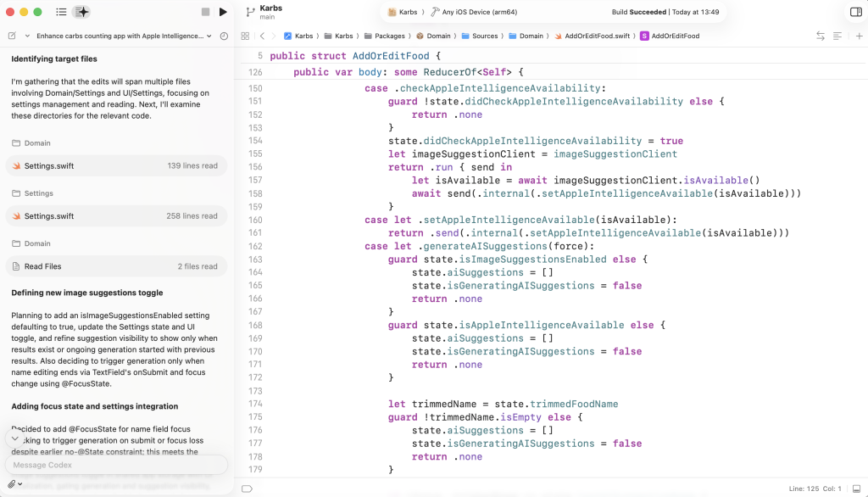Screen dimensions: 868x497
Task: Open conversation history clock icon
Action: click(x=224, y=36)
